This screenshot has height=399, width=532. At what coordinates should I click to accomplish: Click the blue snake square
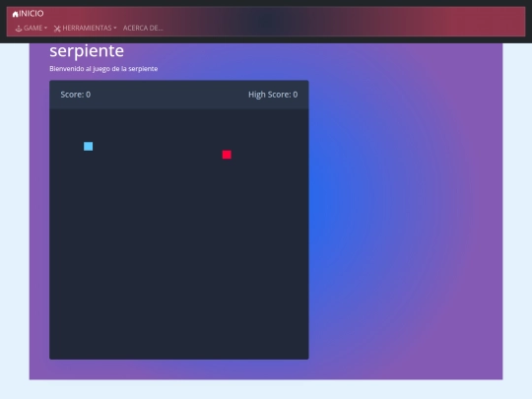tap(89, 146)
